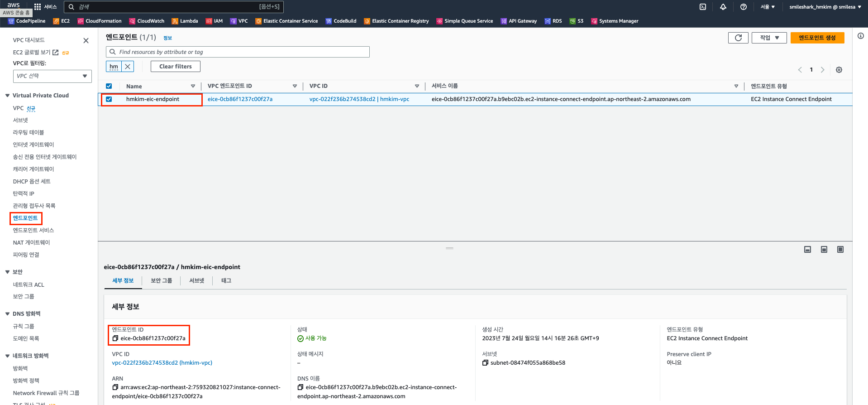868x405 pixels.
Task: Open the CloudFormation favorites shortcut
Action: [x=100, y=21]
